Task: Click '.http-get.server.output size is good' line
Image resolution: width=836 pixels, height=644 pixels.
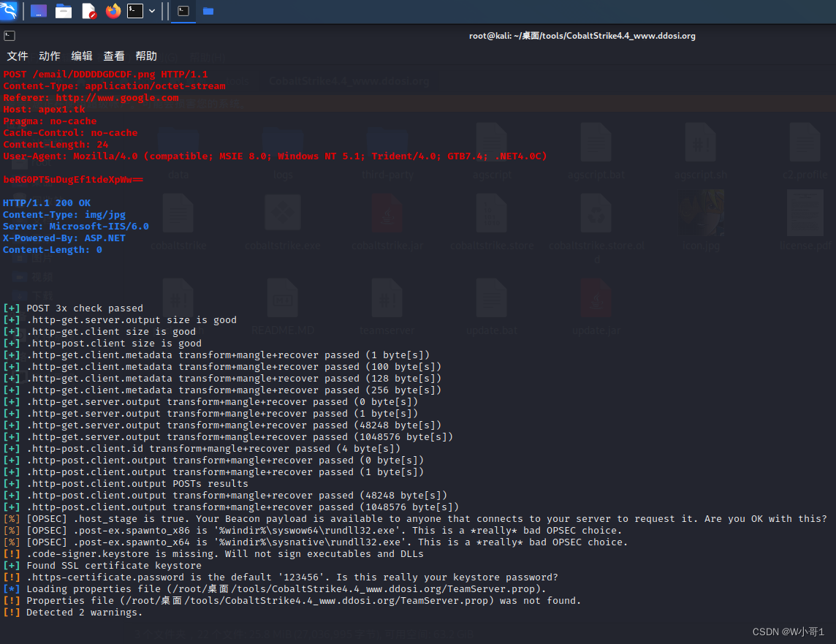Action: pyautogui.click(x=120, y=320)
